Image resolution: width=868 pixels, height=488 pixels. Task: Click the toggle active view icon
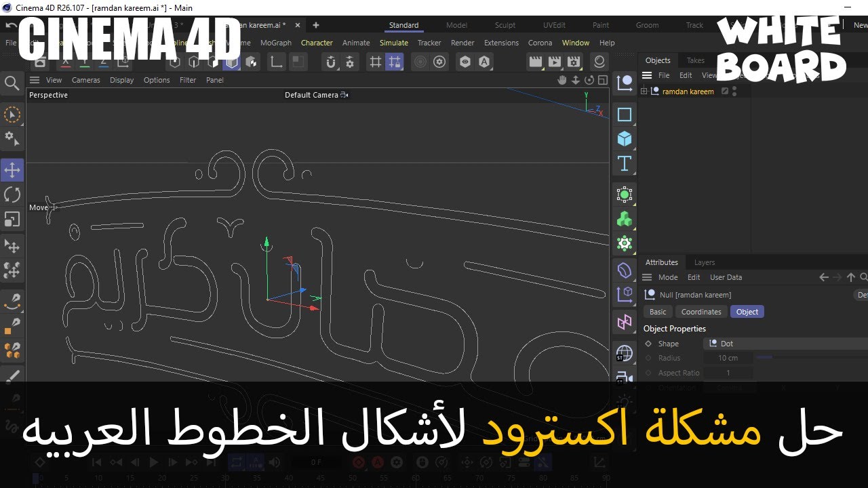pyautogui.click(x=601, y=80)
